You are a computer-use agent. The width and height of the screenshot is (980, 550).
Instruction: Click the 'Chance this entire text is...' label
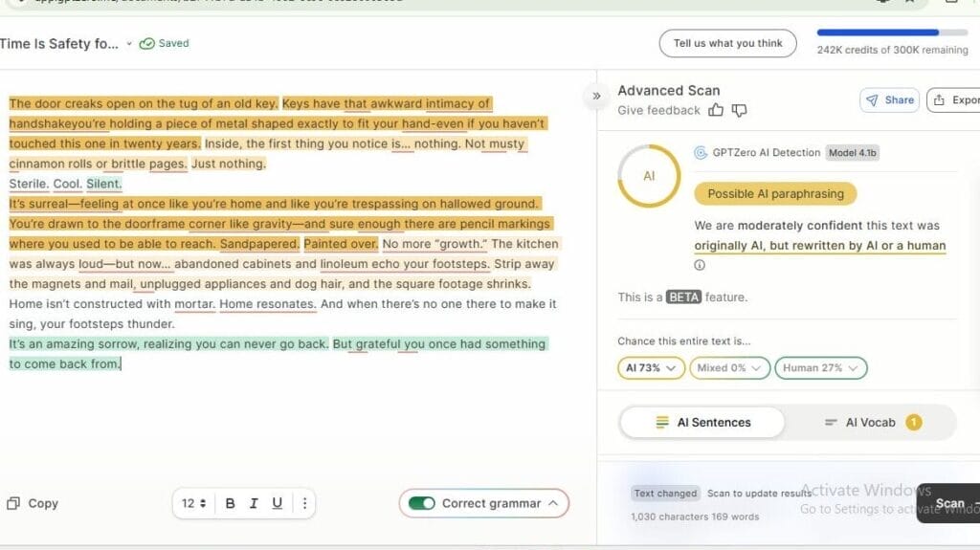(683, 341)
